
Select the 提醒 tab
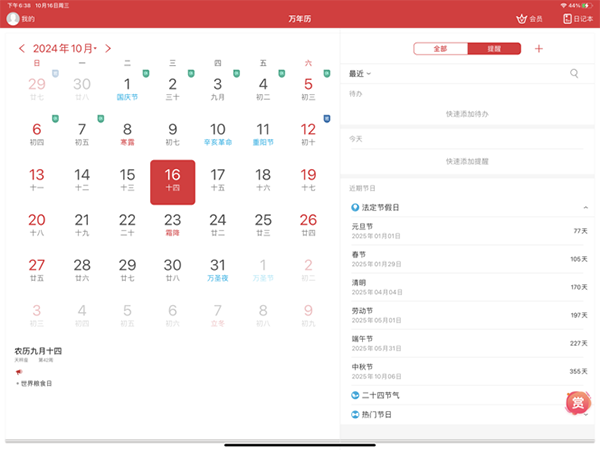pyautogui.click(x=493, y=48)
